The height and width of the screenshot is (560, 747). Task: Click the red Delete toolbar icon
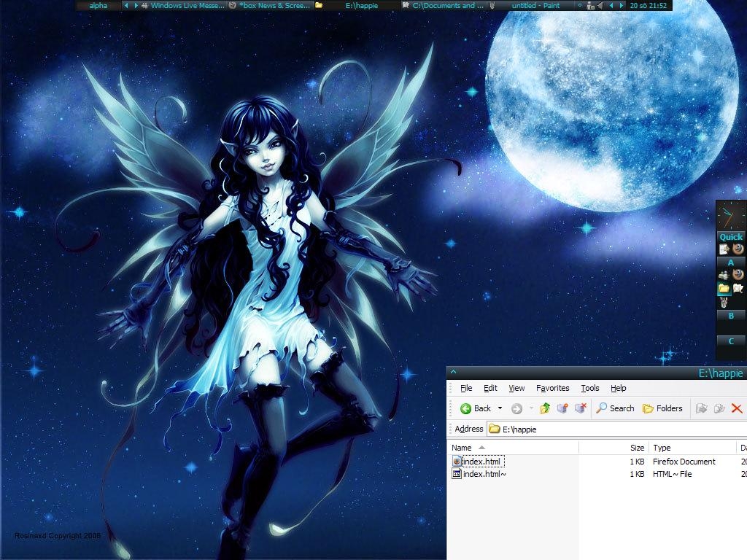737,408
